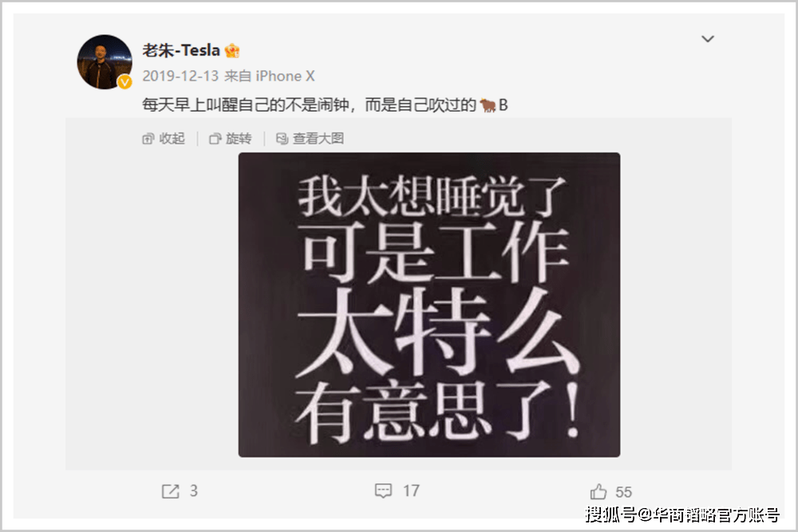This screenshot has width=798, height=532.
Task: Click the 旋转 rotate icon
Action: click(x=215, y=138)
